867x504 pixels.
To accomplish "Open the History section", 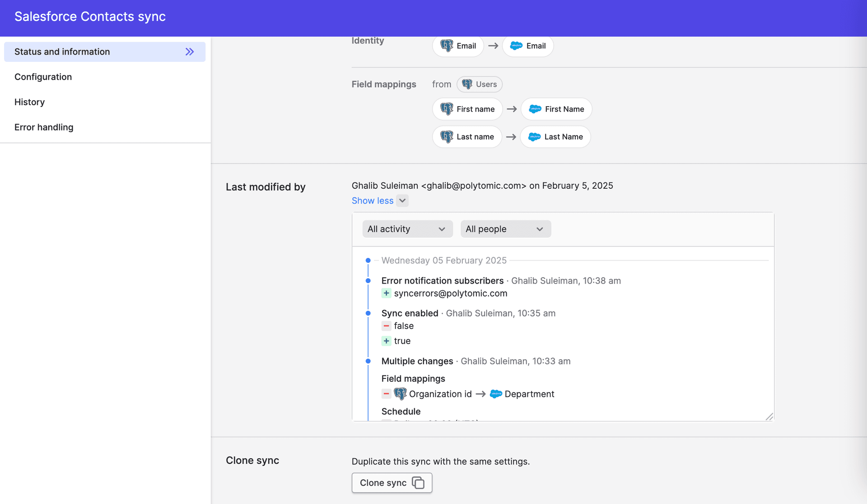I will [29, 102].
